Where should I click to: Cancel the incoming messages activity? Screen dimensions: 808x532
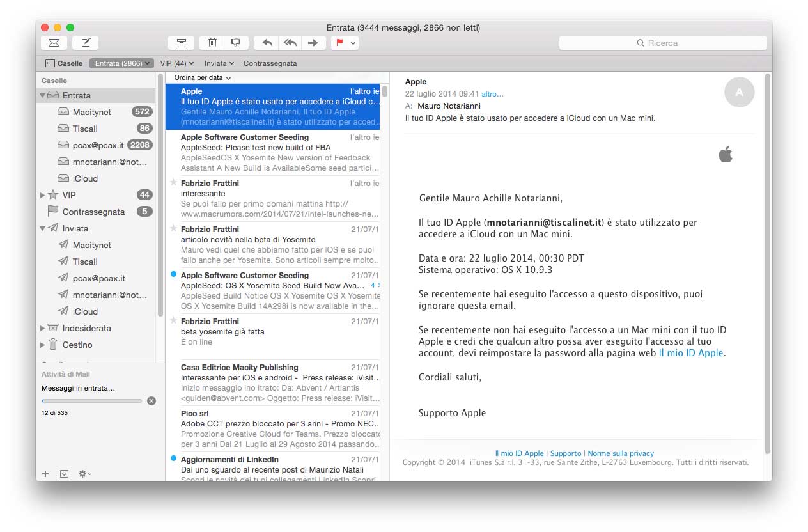coord(151,401)
